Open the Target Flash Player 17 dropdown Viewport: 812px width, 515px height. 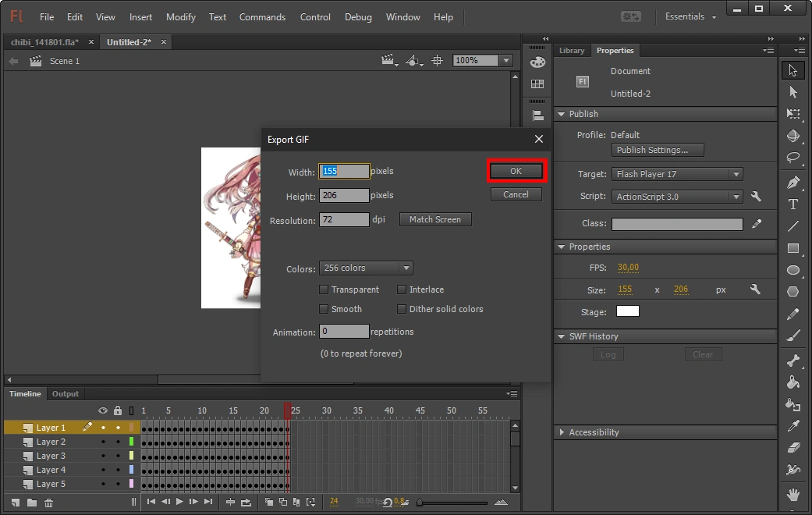pos(677,175)
